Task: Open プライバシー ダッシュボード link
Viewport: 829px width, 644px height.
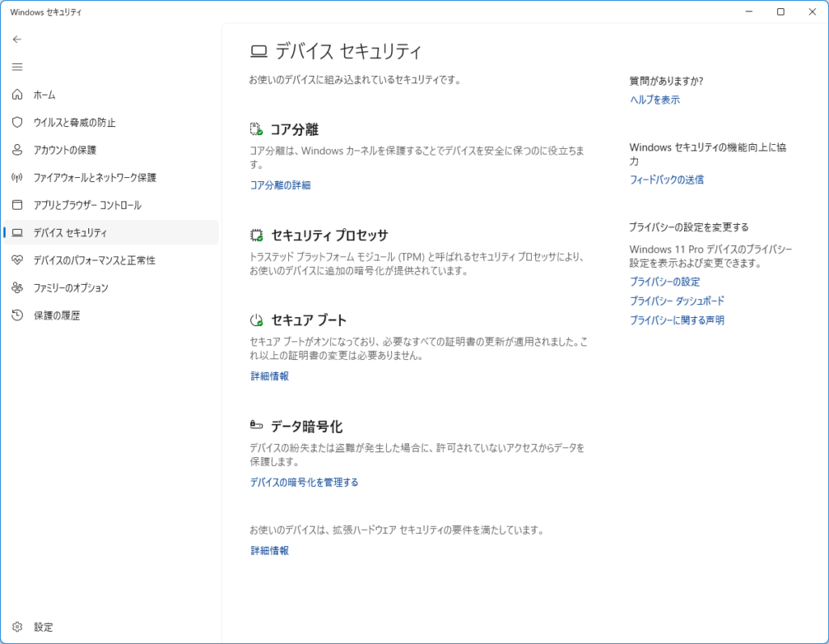Action: [x=677, y=301]
